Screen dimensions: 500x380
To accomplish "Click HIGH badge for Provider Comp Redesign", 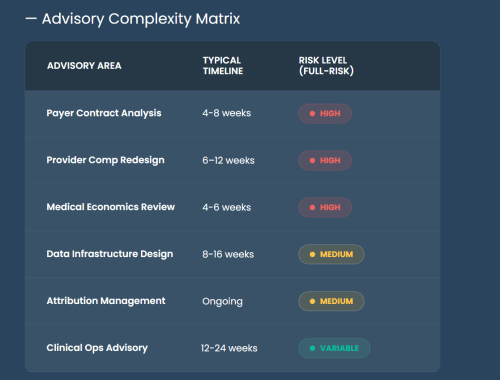I will tap(325, 161).
